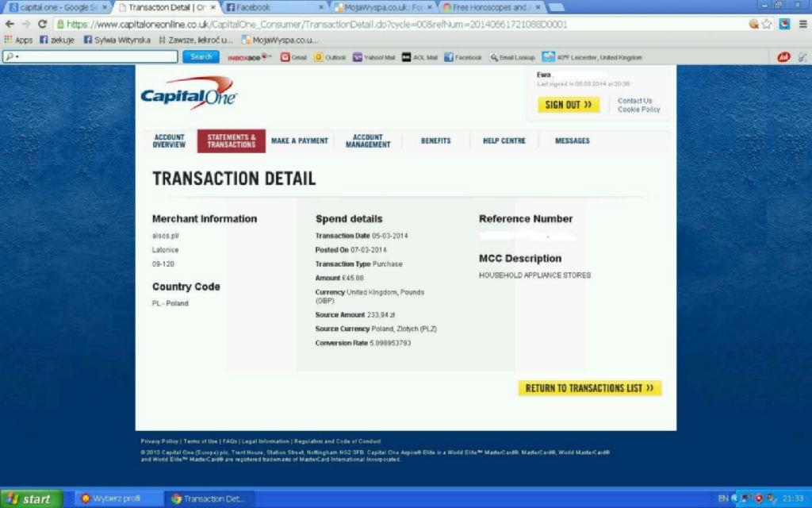Open the toolbar options wrench icon
Screen dimensions: 812x508
tap(802, 57)
